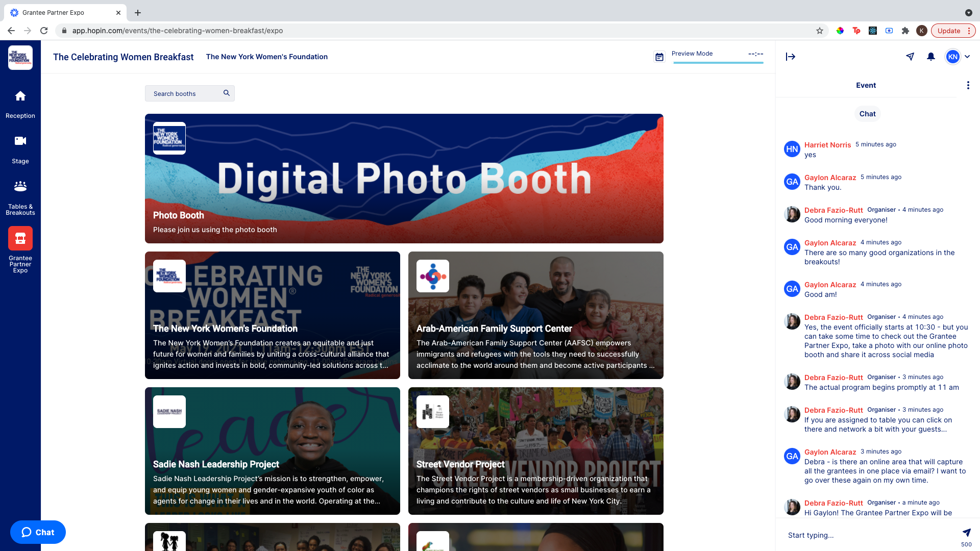Select the Grantee Partner Expo icon

click(20, 238)
